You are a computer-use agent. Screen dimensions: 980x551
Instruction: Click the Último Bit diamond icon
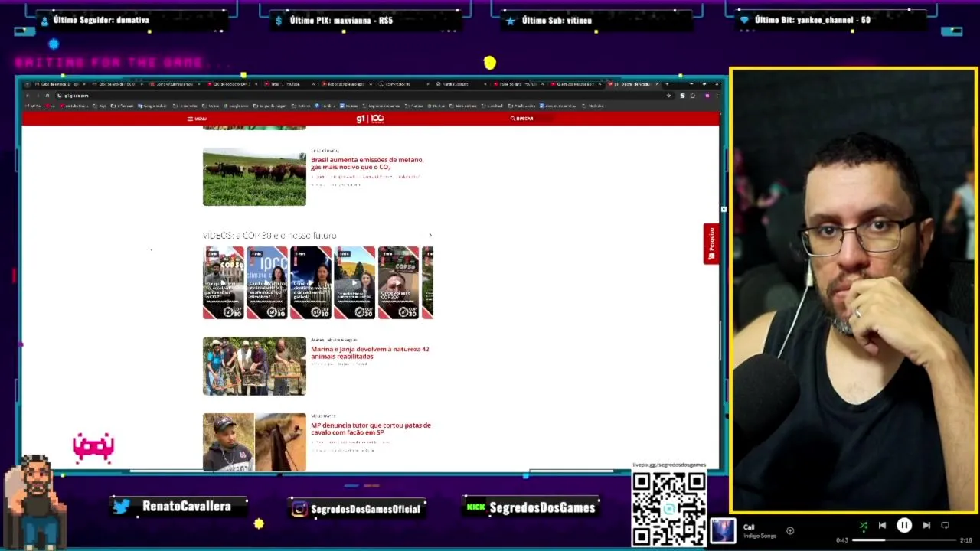[x=744, y=21]
